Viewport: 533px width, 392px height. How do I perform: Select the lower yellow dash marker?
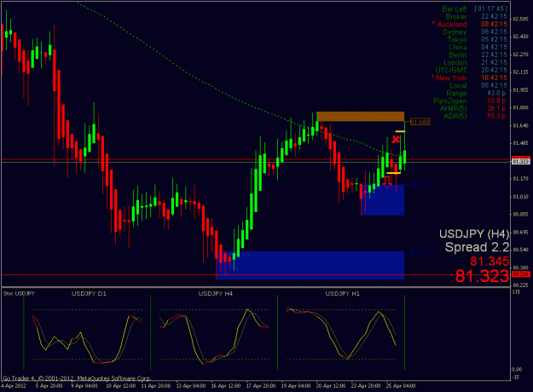(x=394, y=173)
